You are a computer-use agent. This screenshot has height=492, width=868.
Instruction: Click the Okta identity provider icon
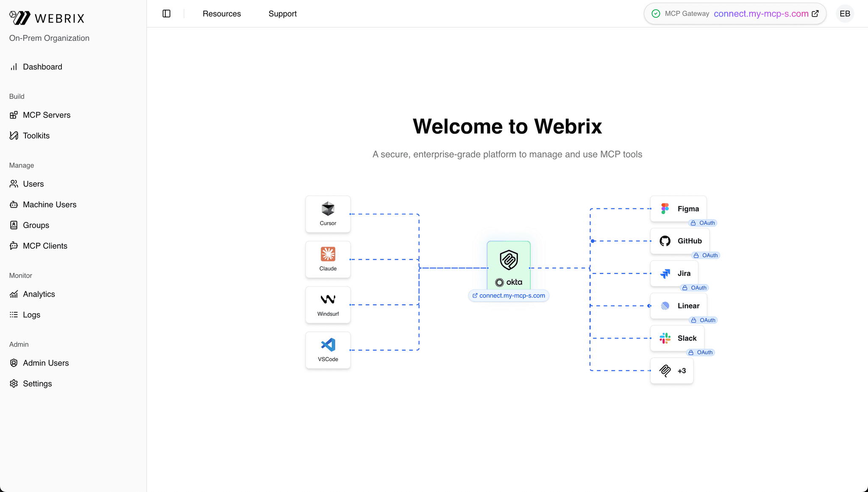tap(509, 261)
